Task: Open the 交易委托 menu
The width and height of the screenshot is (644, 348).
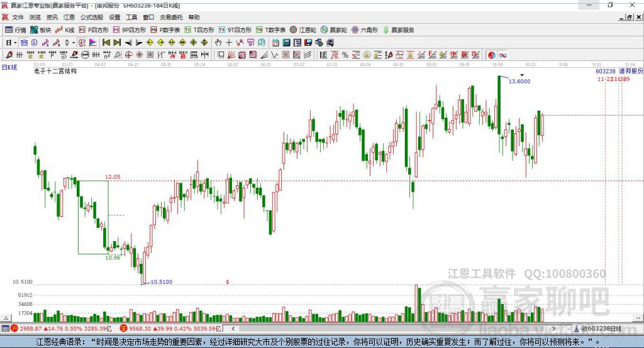Action: click(171, 17)
